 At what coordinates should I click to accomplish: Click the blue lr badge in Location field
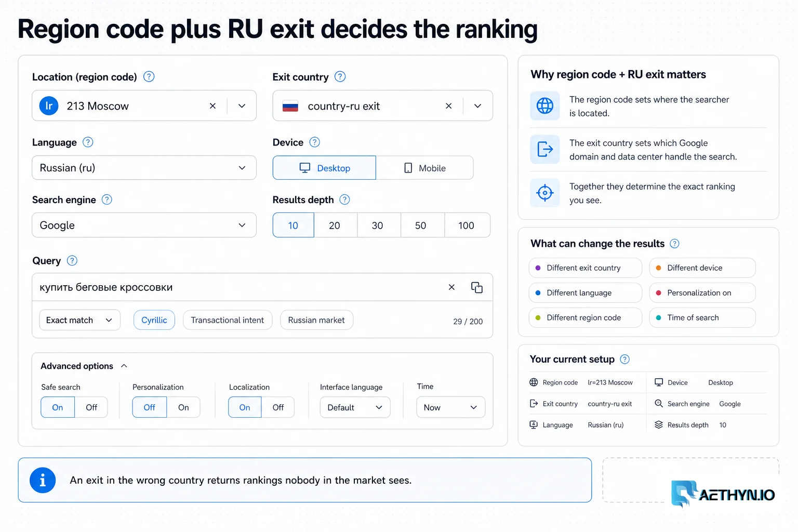[x=49, y=106]
